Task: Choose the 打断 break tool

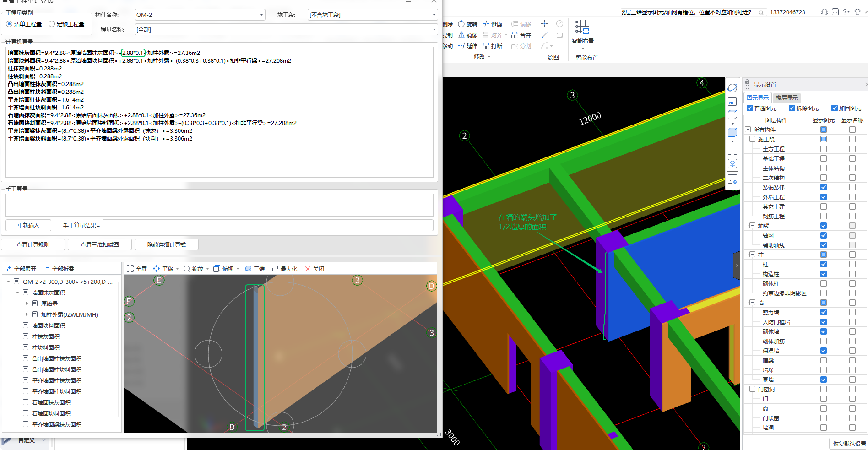Action: pyautogui.click(x=493, y=46)
